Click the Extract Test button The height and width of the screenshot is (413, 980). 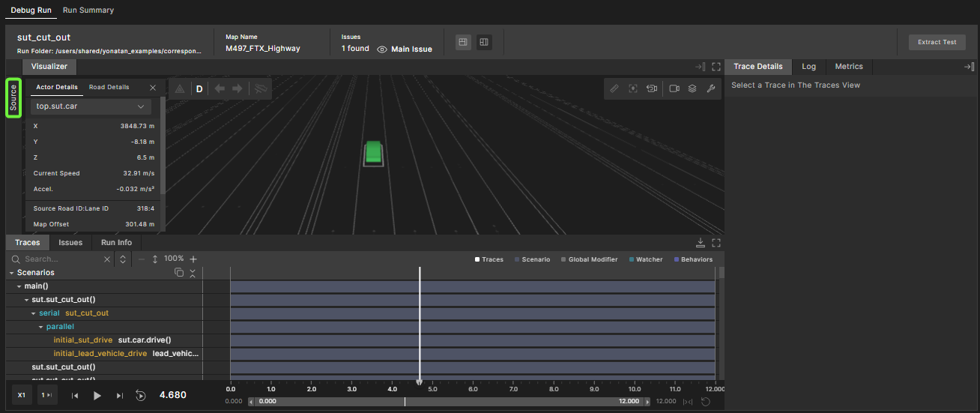click(x=937, y=42)
